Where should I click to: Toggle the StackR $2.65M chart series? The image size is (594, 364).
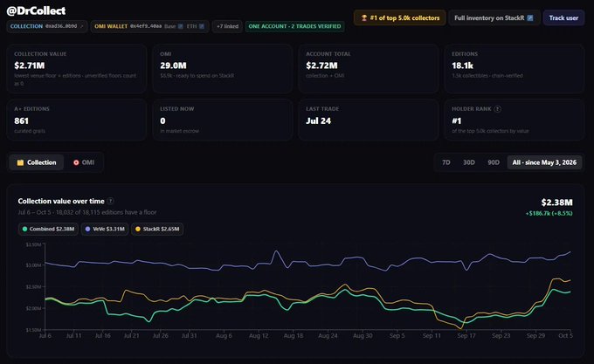point(157,229)
